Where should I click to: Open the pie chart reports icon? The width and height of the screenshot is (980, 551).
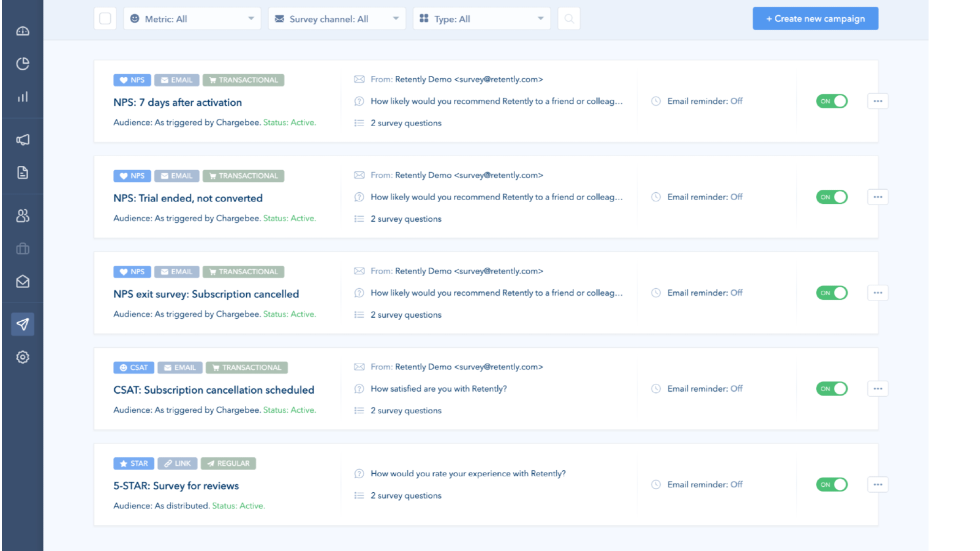(23, 64)
